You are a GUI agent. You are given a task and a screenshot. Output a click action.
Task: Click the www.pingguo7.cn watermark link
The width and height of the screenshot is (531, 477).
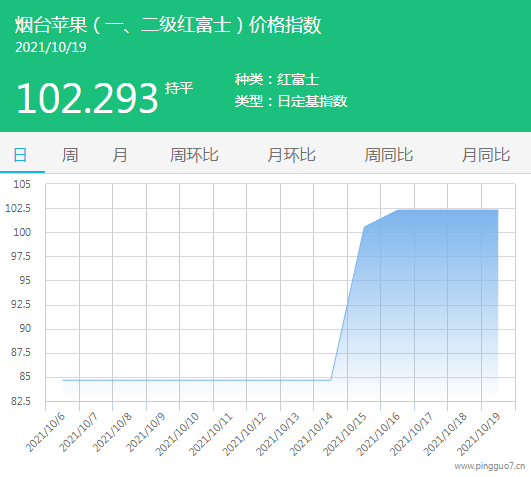coord(490,466)
